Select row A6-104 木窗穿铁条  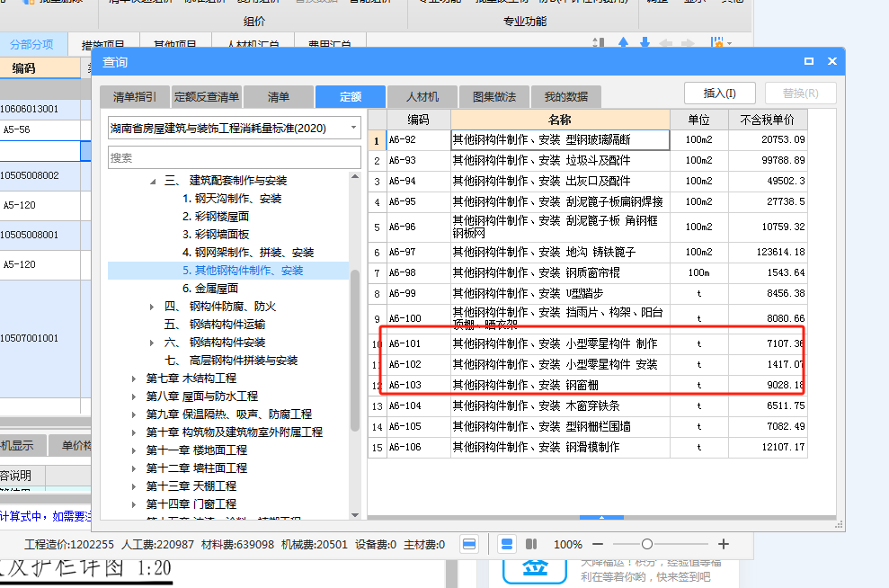tap(588, 406)
